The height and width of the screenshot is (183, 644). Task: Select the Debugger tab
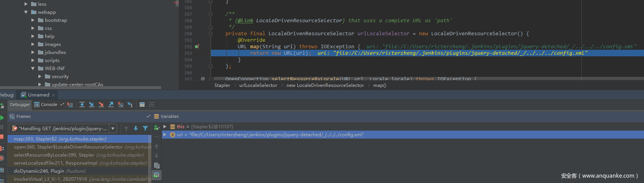click(x=20, y=105)
